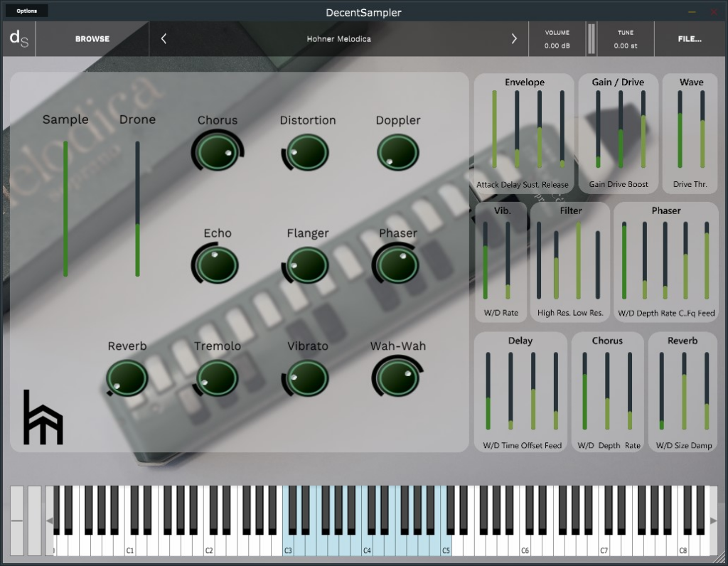The image size is (728, 566).
Task: Play the C5 key on the keyboard
Action: (x=446, y=544)
